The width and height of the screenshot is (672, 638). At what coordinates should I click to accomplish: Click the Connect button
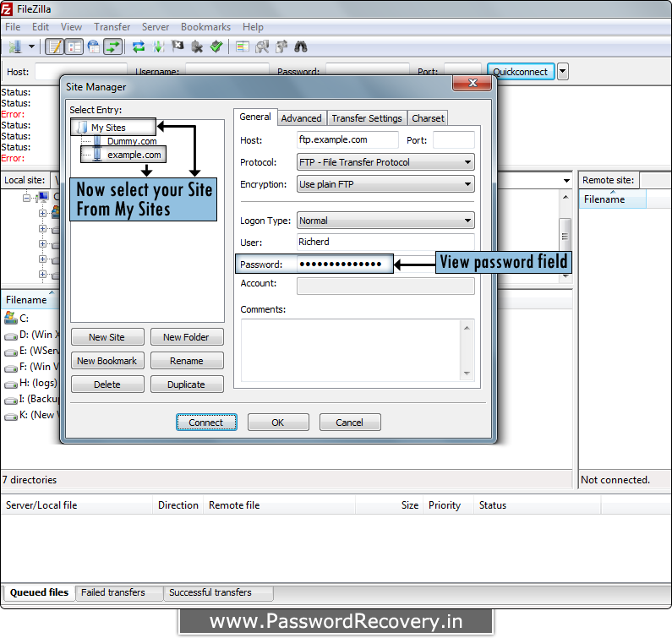(206, 423)
